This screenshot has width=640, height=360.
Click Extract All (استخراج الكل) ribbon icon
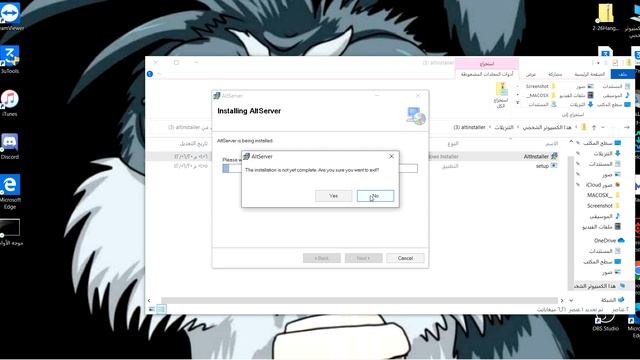pos(501,95)
